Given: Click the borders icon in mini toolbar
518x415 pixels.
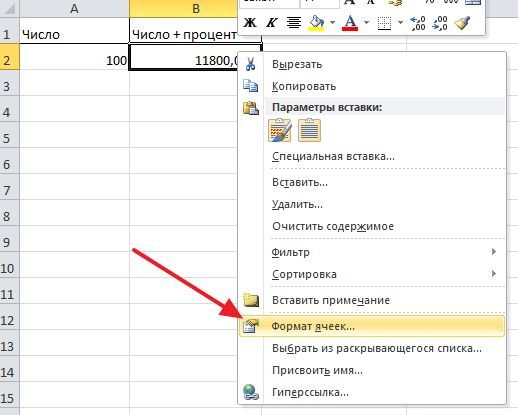Looking at the screenshot, I should 384,23.
